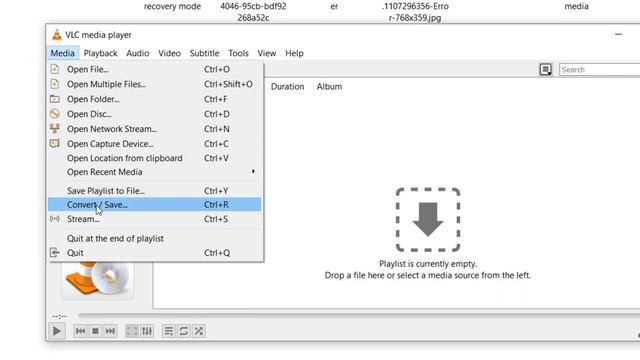Image resolution: width=640 pixels, height=360 pixels.
Task: Open the Video menu
Action: pos(169,53)
